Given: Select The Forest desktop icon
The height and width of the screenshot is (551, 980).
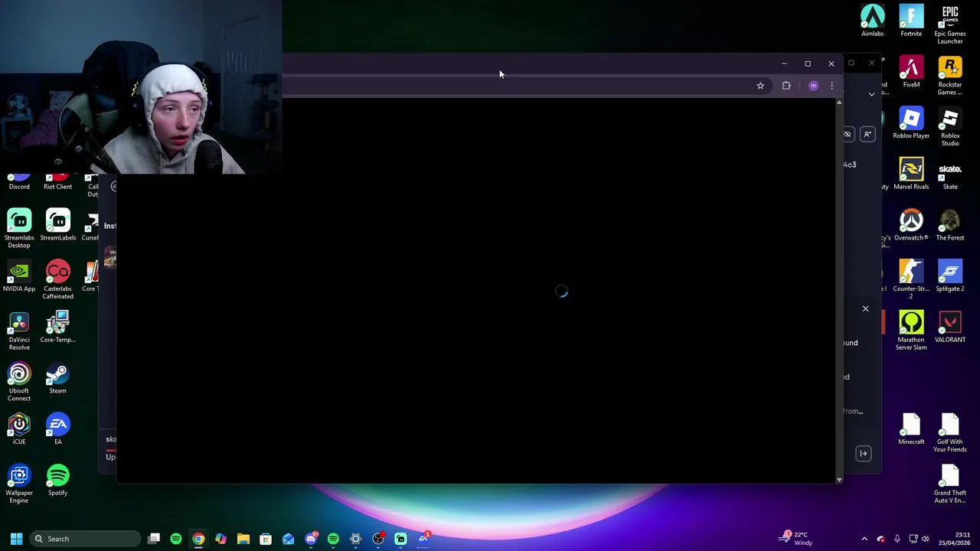Looking at the screenshot, I should 950,224.
